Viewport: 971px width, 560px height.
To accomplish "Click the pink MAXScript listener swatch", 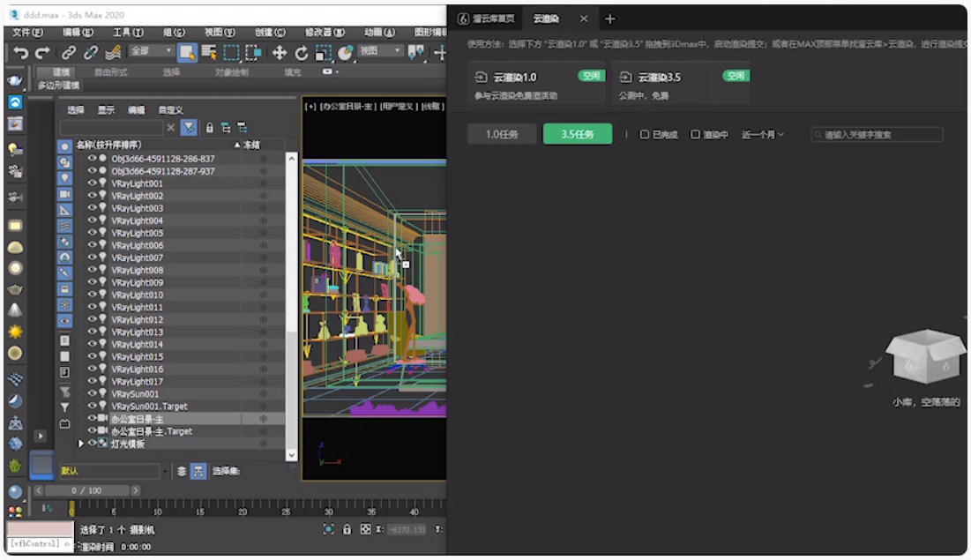I will [x=40, y=529].
